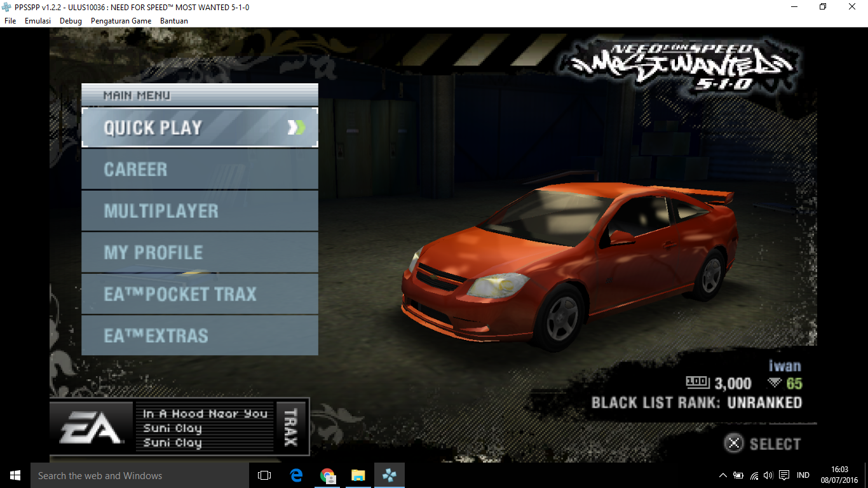Click the battery tray icon

(x=738, y=475)
